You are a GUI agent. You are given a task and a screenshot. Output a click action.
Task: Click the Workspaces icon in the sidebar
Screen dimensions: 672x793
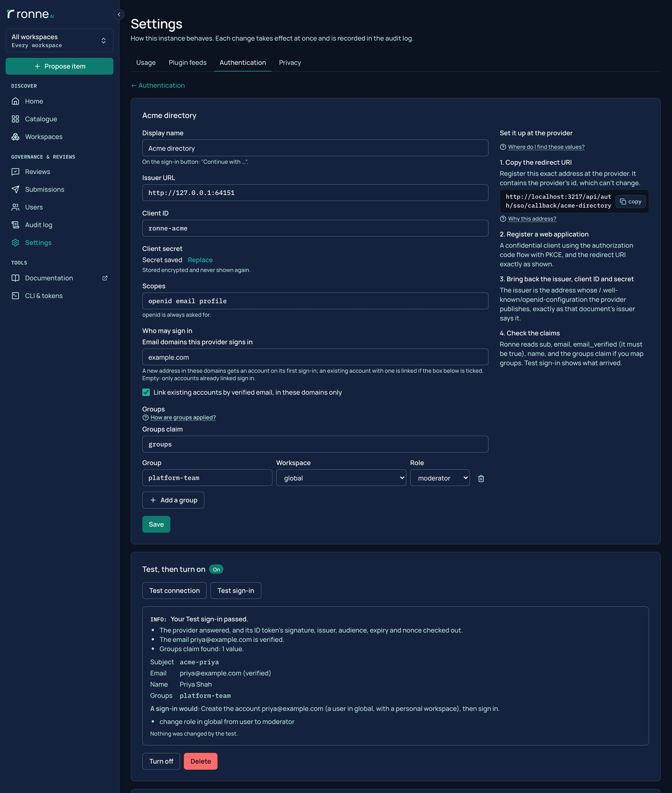click(x=15, y=137)
